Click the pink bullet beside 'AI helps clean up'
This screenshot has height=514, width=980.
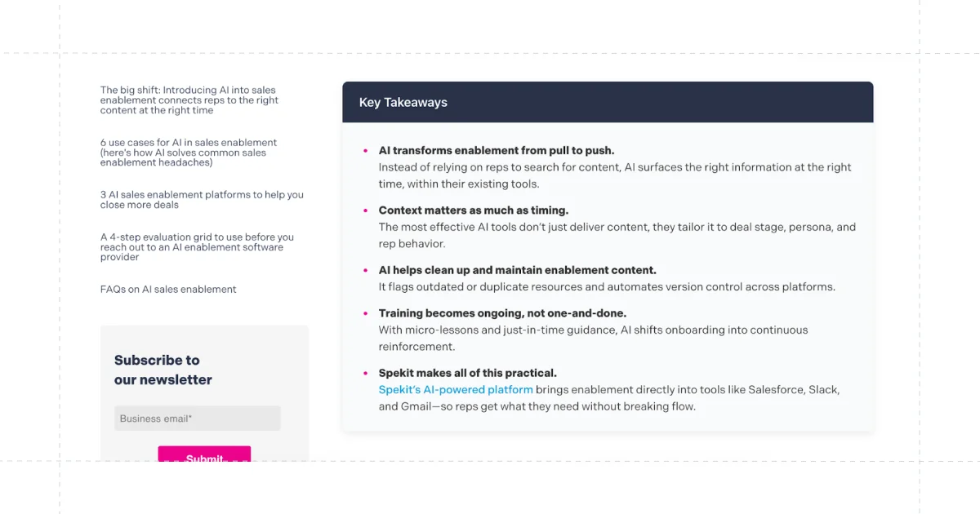365,270
